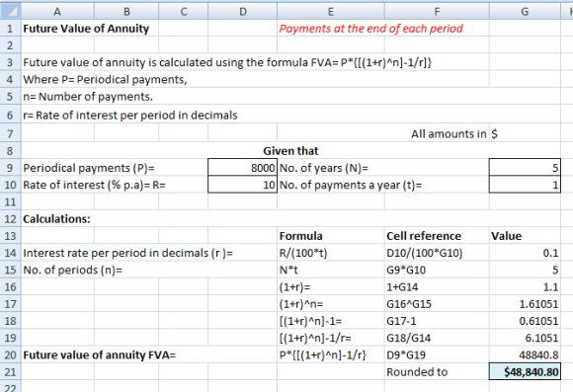Click the 'R/(100*t)' formula cell
This screenshot has width=573, height=392.
pyautogui.click(x=331, y=253)
